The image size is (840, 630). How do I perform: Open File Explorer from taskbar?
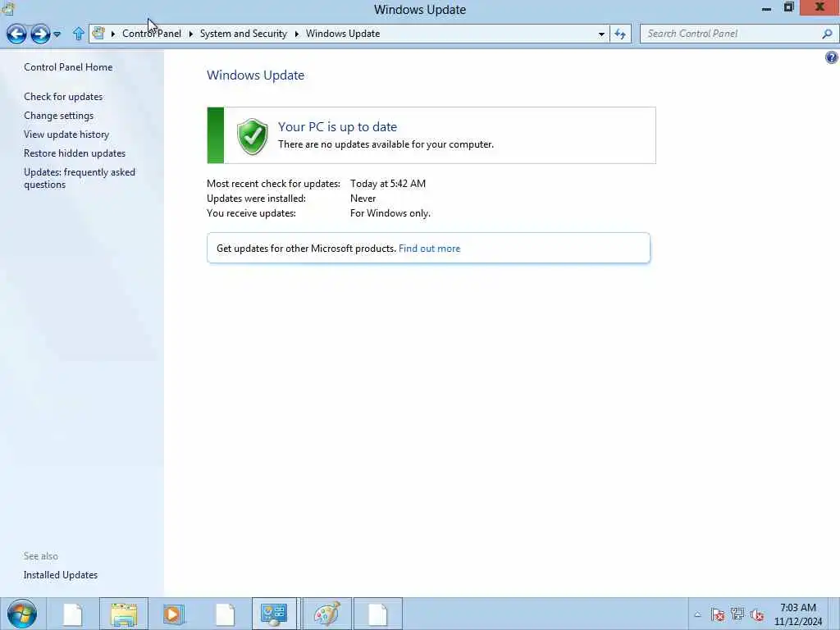(124, 614)
